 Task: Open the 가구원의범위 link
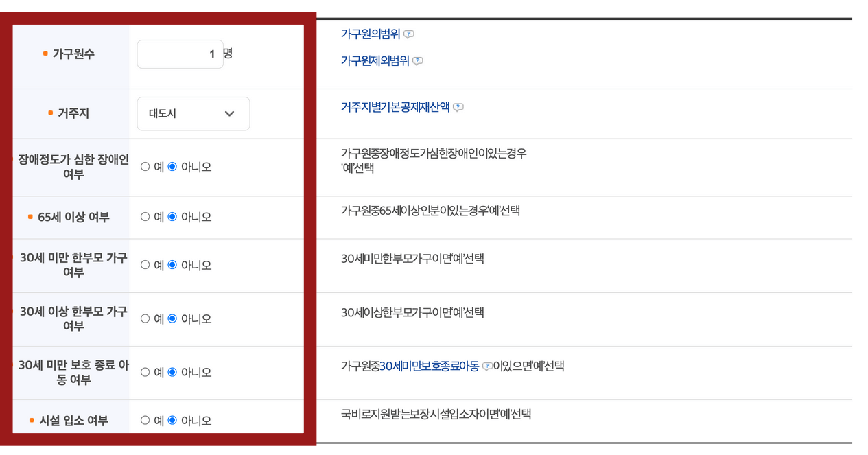371,34
